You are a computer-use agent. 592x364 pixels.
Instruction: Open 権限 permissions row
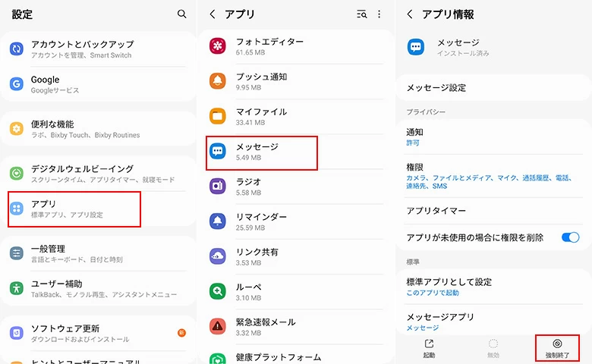(x=493, y=176)
